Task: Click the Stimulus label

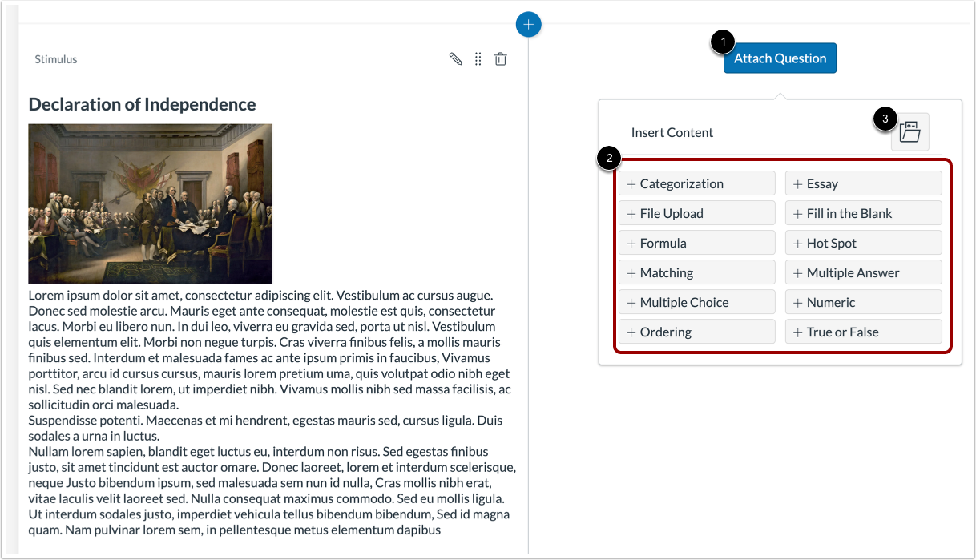Action: point(56,59)
